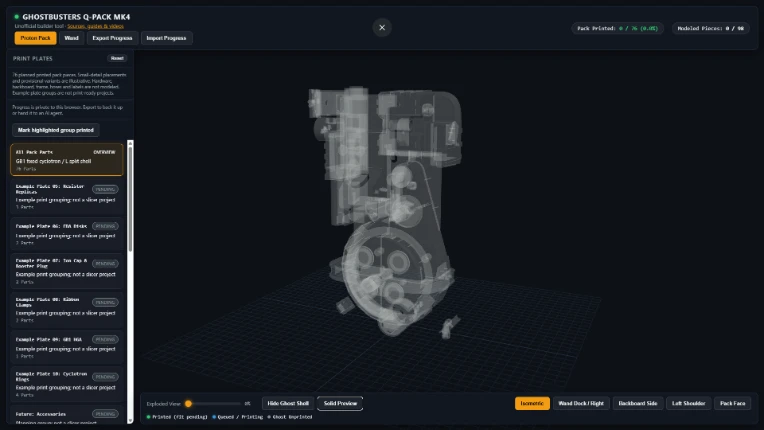Click the OVERVIEW label on All Pack Parts
This screenshot has width=764, height=430.
104,152
